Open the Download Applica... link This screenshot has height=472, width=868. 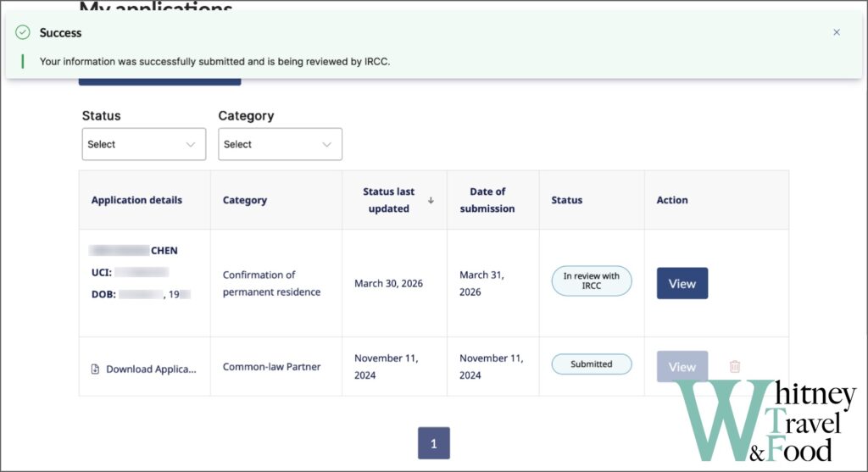click(x=151, y=369)
